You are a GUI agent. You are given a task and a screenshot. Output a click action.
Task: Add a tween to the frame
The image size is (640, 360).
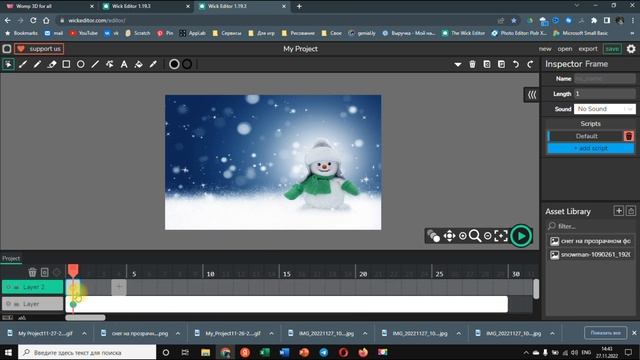click(57, 272)
